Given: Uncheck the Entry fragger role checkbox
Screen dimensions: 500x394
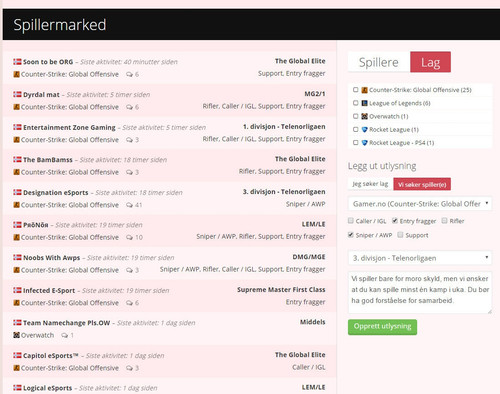Looking at the screenshot, I should tap(395, 221).
